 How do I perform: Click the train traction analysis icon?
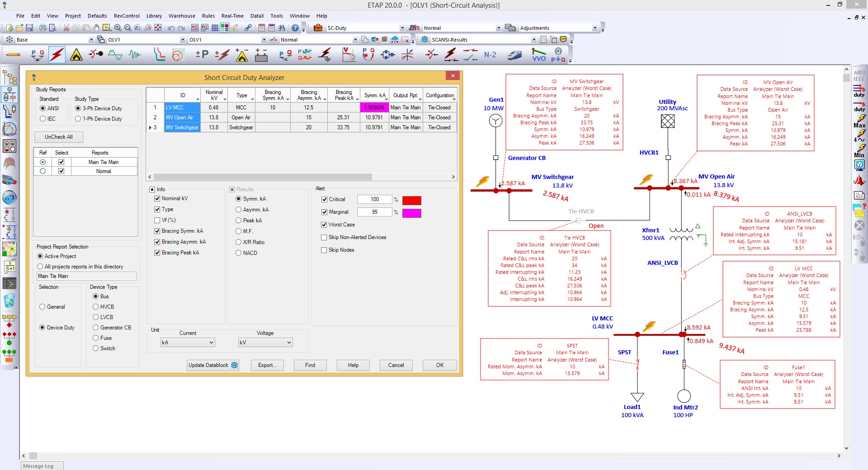tap(514, 55)
